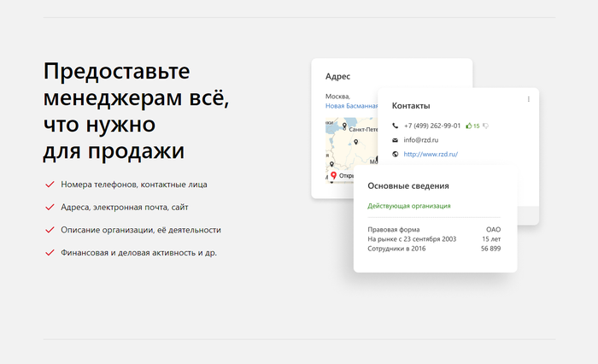
Task: Click checkmark beside Номера телефонов
Action: (49, 184)
